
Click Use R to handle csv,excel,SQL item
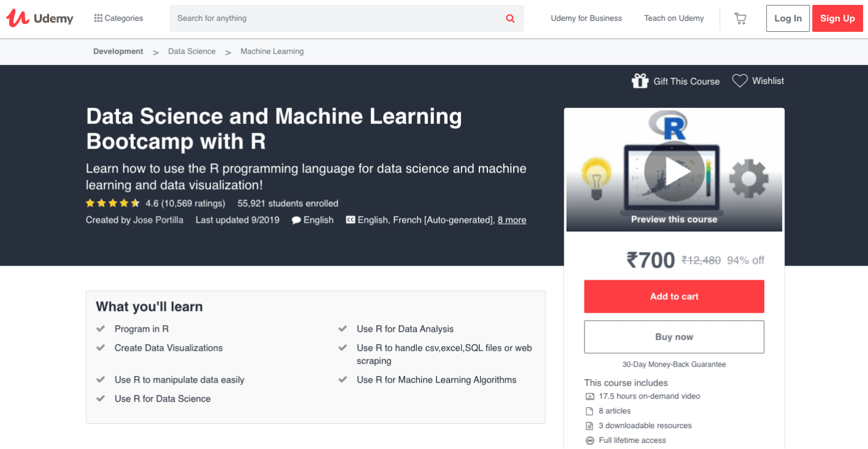(444, 355)
